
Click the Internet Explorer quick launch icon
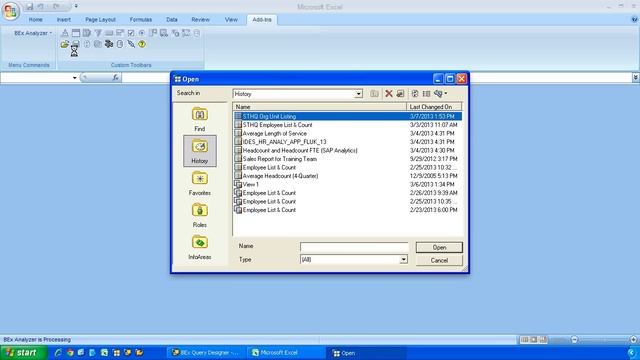(58, 353)
